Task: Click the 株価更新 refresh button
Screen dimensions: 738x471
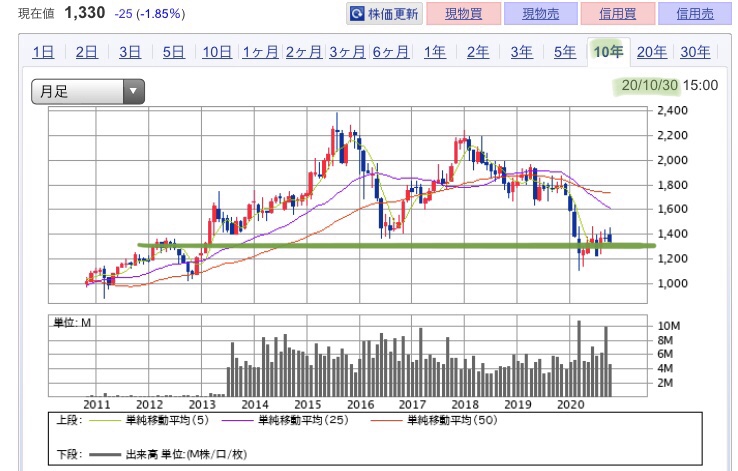Action: coord(384,14)
